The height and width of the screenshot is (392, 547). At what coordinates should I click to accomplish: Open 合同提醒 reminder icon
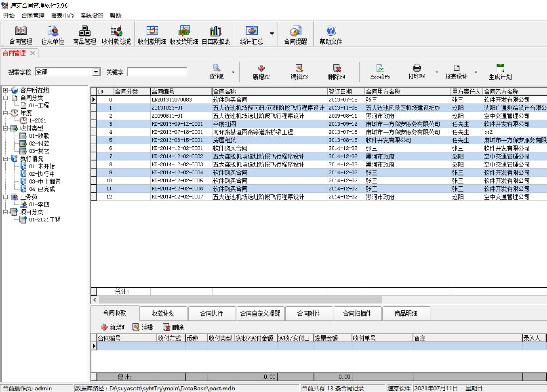pyautogui.click(x=295, y=35)
